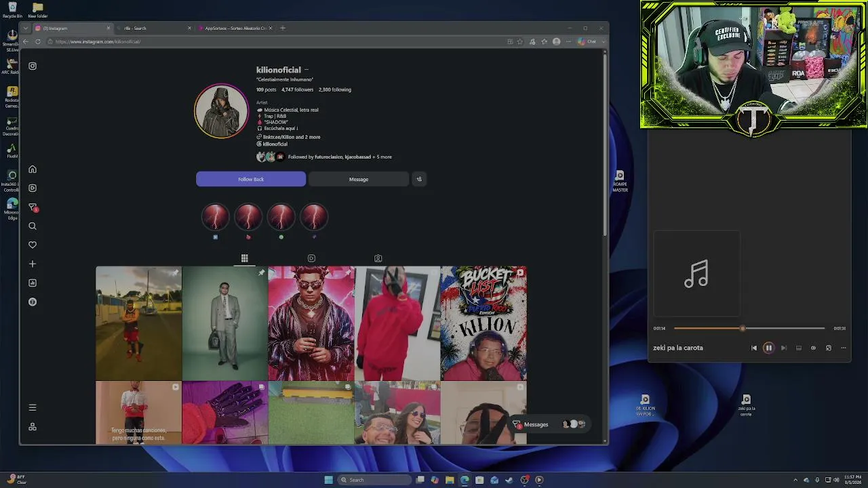Click the Message button on profile

click(359, 179)
